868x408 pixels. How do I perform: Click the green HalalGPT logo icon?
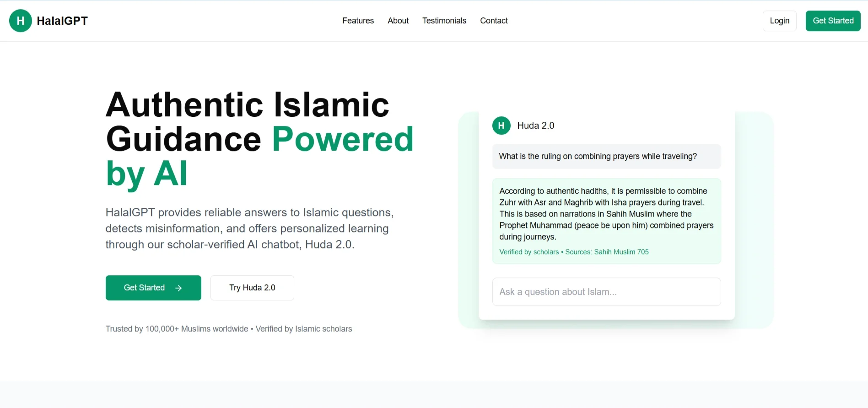(21, 21)
